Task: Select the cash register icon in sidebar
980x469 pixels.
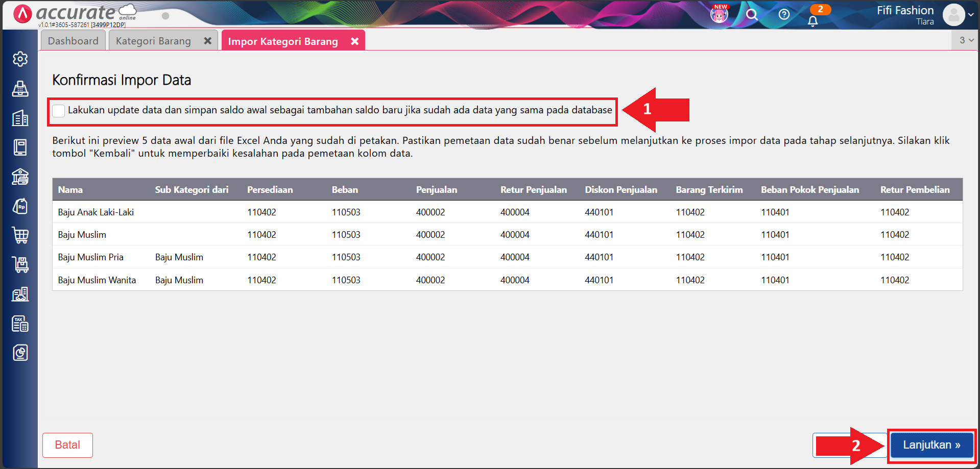Action: pyautogui.click(x=20, y=88)
